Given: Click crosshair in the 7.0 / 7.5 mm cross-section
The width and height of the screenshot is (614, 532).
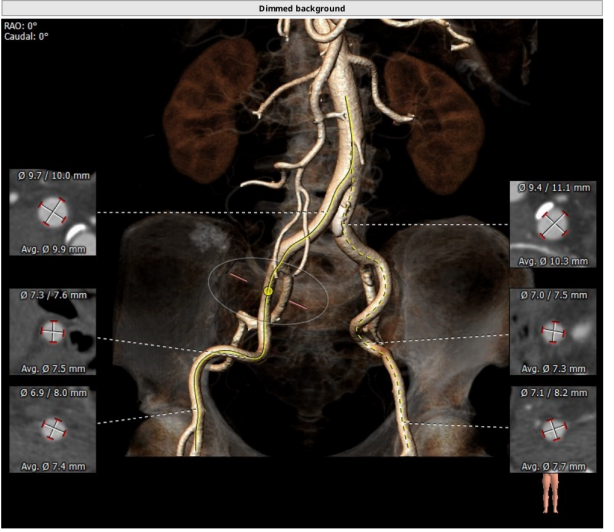Looking at the screenshot, I should [x=553, y=331].
